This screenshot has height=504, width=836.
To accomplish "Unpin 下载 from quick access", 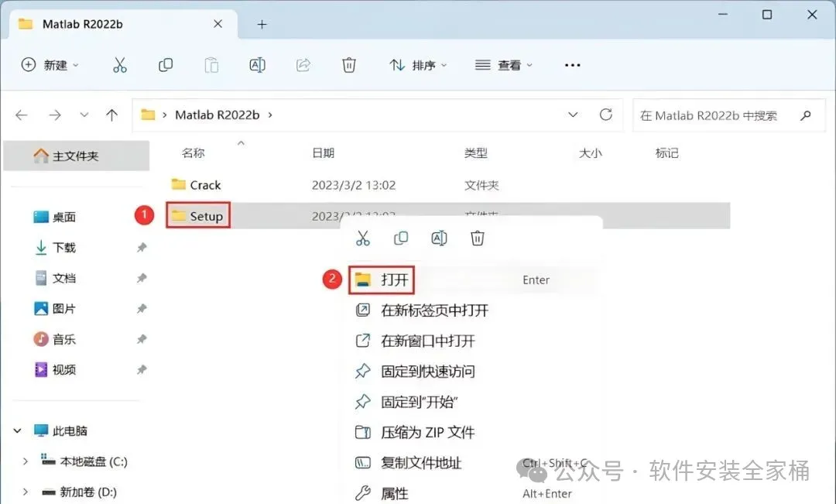I will (x=142, y=248).
